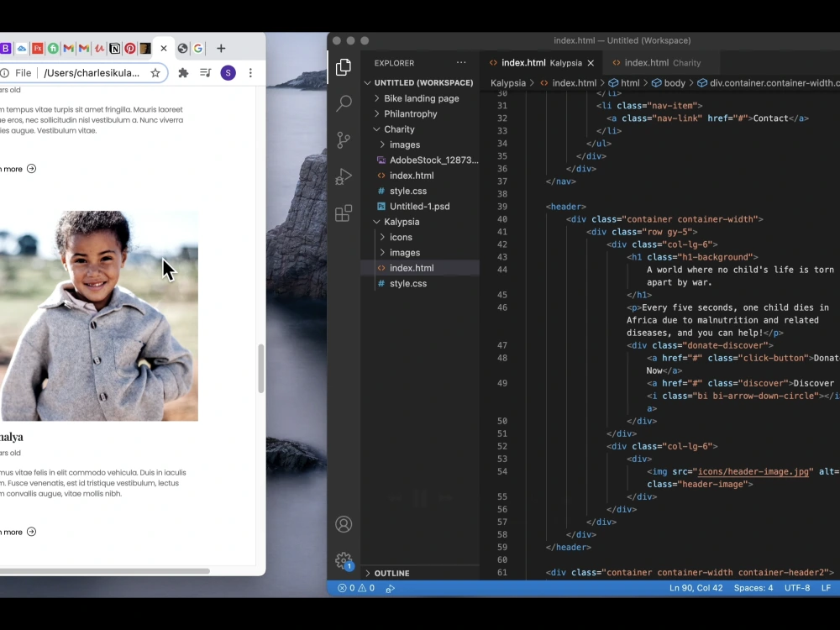
Task: Open the Accounts menu in VS Code
Action: click(x=344, y=524)
